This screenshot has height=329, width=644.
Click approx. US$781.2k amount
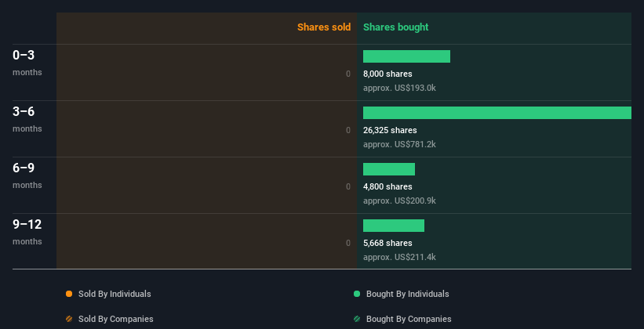pos(399,144)
